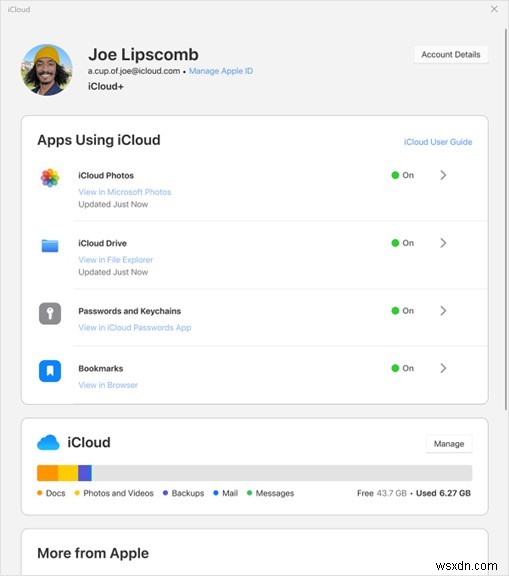Screen dimensions: 509x576
Task: Click the Passwords and Keychains title
Action: point(129,311)
